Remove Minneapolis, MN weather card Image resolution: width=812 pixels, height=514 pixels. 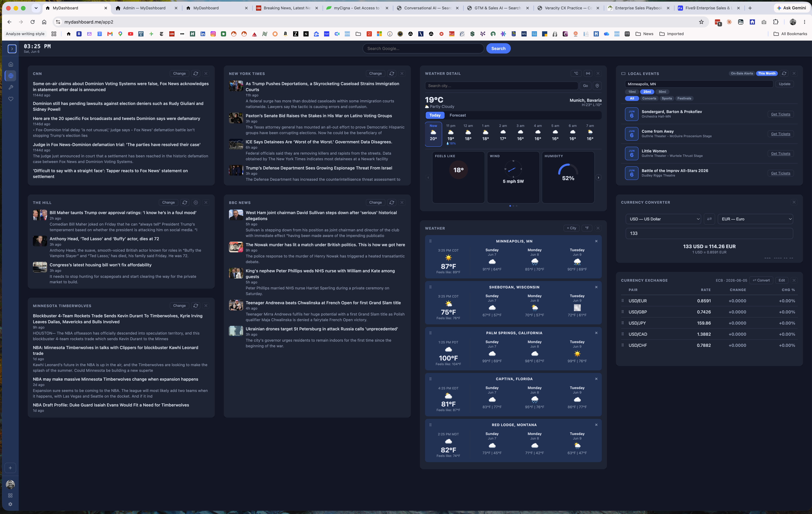click(x=596, y=241)
